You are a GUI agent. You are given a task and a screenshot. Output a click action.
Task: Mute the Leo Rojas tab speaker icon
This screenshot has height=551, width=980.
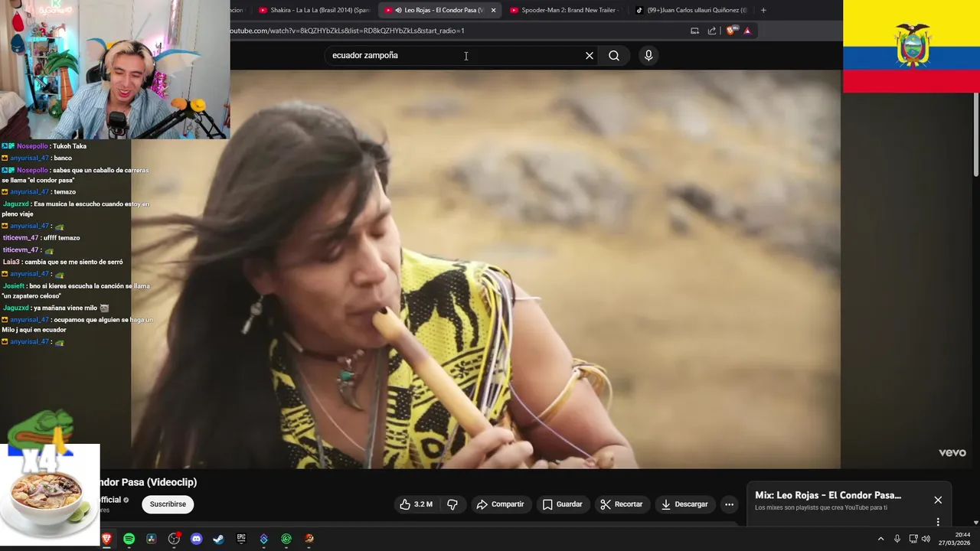398,10
